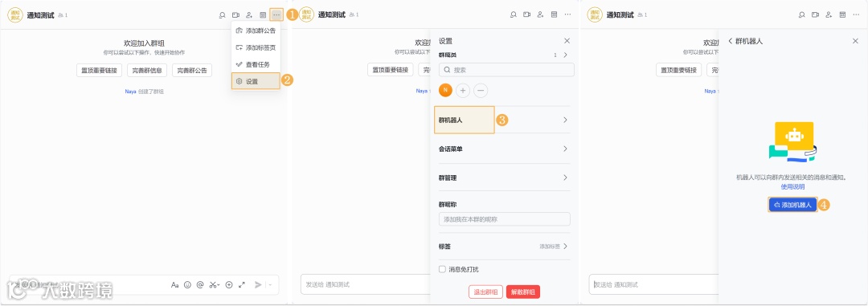The height and width of the screenshot is (306, 868).
Task: Click the message box beside the 群机器人 panel
Action: (x=653, y=284)
